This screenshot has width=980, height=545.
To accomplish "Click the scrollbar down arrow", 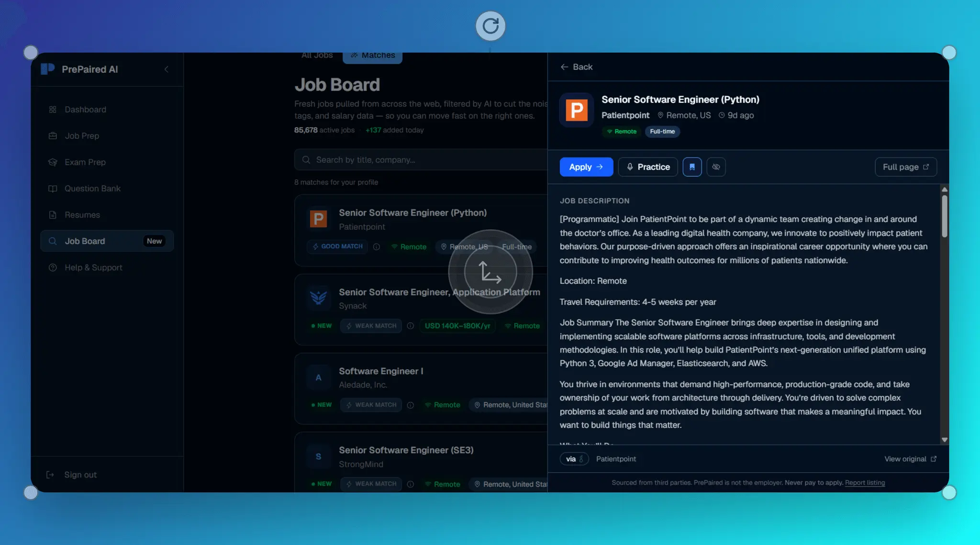I will coord(945,440).
